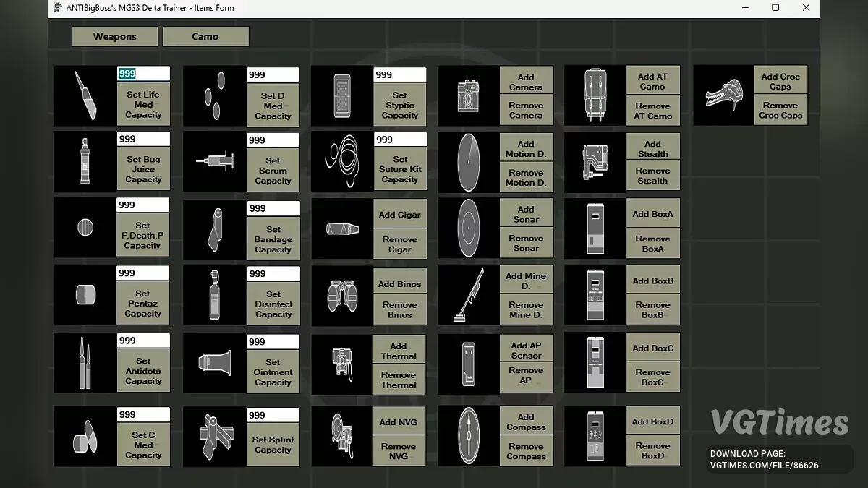Screen dimensions: 868x488
Task: Click the cigar item icon
Action: (x=341, y=228)
